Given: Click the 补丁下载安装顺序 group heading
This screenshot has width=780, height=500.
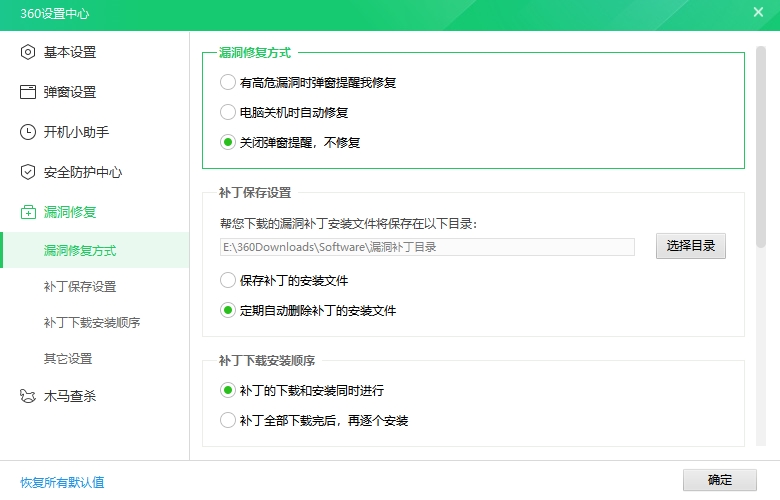Looking at the screenshot, I should (x=267, y=360).
